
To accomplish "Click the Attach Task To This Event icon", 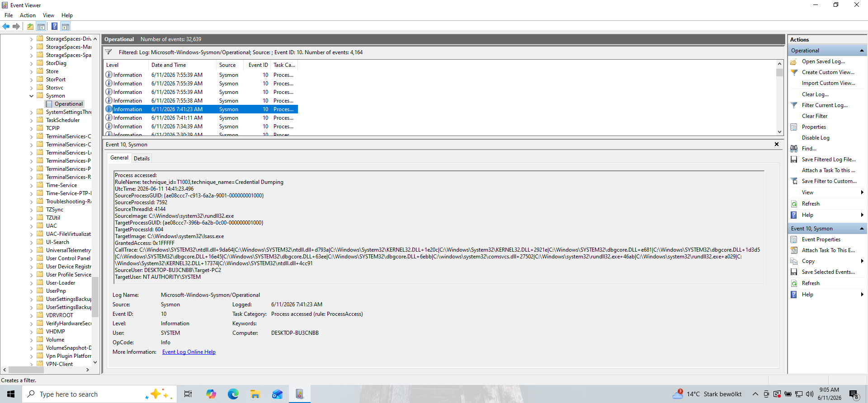I will pos(794,250).
